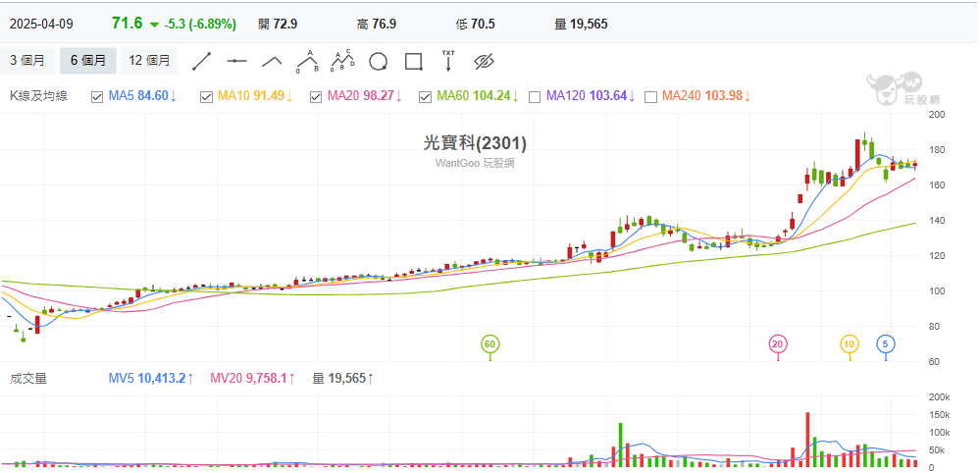Pick the ABCD wave pattern tool
Image resolution: width=980 pixels, height=473 pixels.
click(341, 62)
